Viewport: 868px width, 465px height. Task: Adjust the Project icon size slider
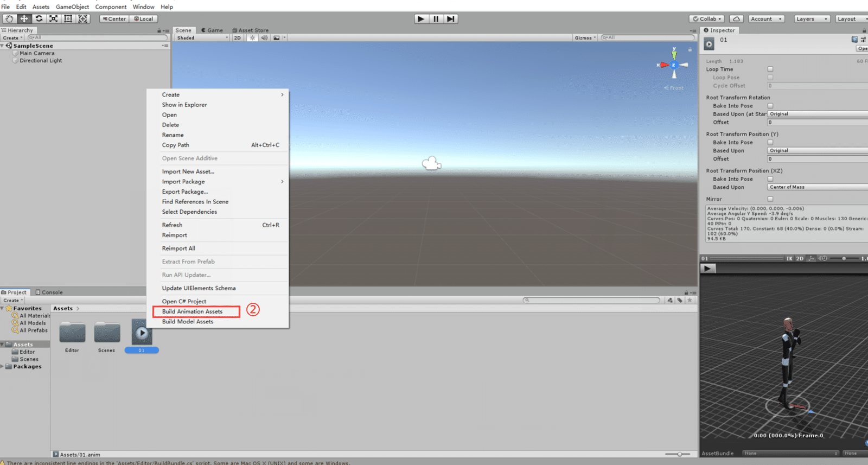pyautogui.click(x=679, y=454)
